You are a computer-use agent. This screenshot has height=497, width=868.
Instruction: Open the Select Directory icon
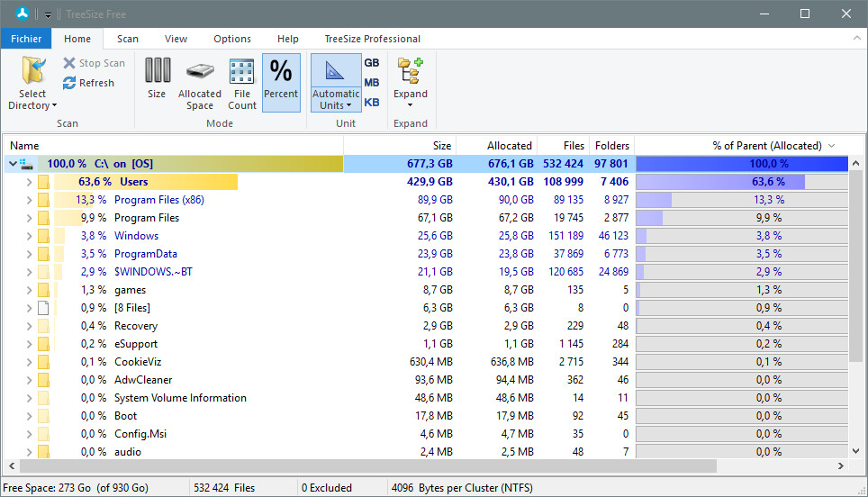click(x=33, y=70)
